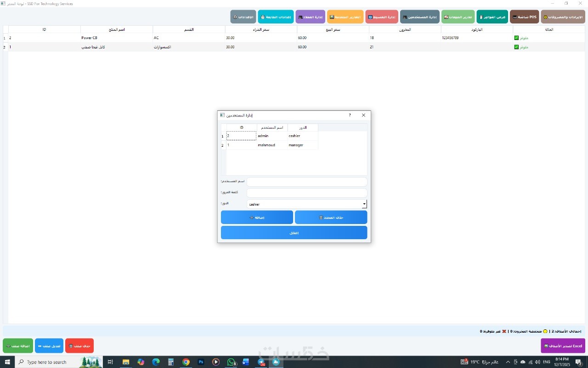Open the general settings (الإعدادات)
588x368 pixels.
click(x=243, y=17)
